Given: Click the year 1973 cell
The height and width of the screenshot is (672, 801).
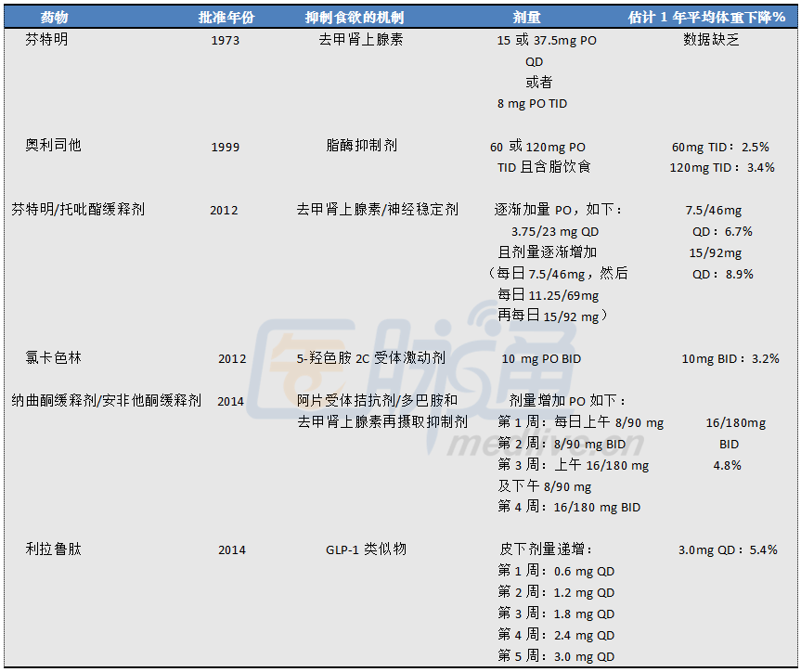Looking at the screenshot, I should pos(224,39).
